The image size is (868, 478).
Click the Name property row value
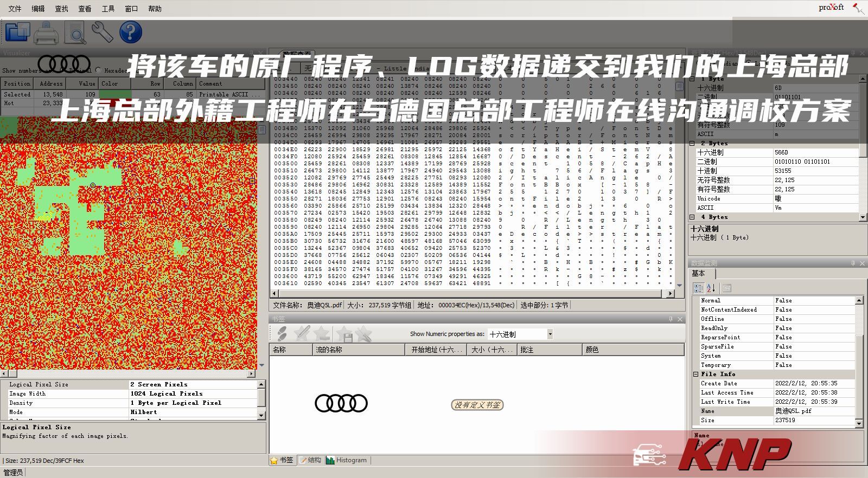click(x=814, y=411)
